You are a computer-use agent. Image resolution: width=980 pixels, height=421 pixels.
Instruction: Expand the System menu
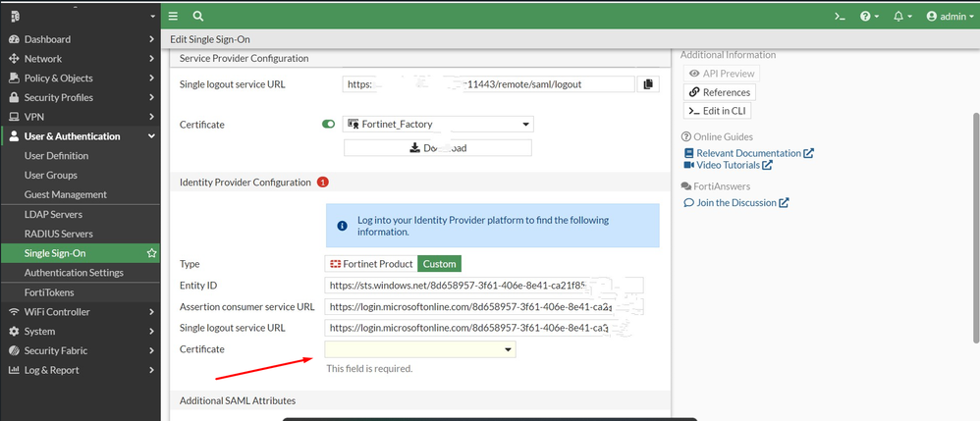(x=81, y=331)
